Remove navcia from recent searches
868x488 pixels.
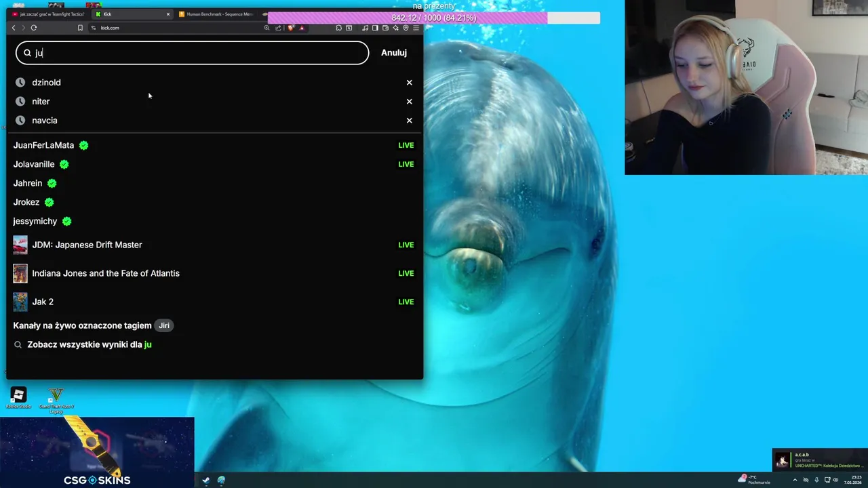[409, 121]
